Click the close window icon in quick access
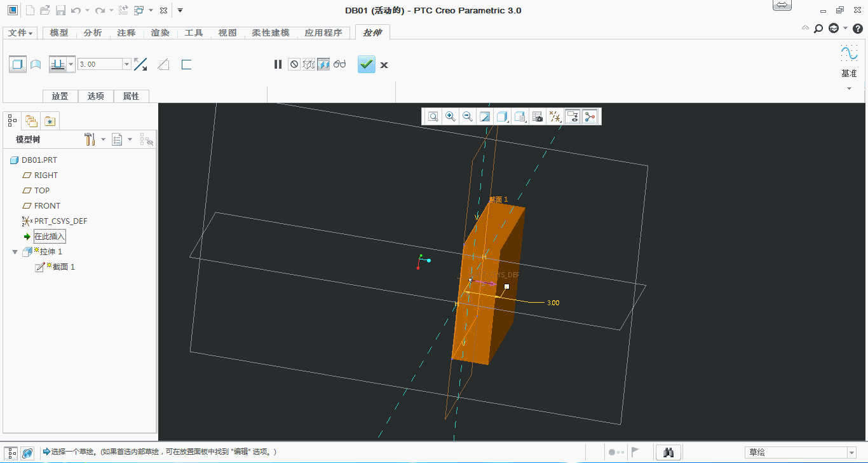 click(x=163, y=11)
